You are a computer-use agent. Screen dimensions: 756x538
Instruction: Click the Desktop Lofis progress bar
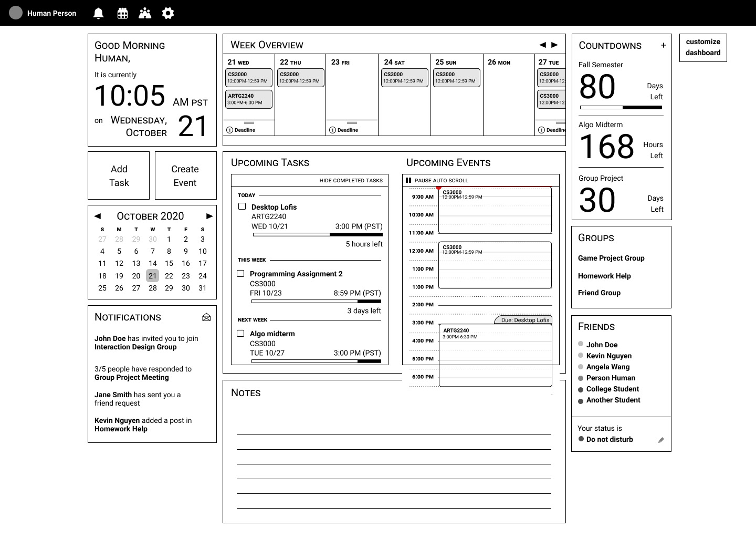[318, 234]
